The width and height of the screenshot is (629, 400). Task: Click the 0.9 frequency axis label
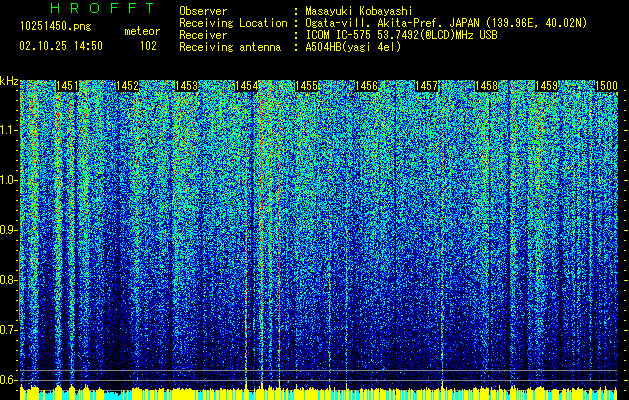pos(8,230)
